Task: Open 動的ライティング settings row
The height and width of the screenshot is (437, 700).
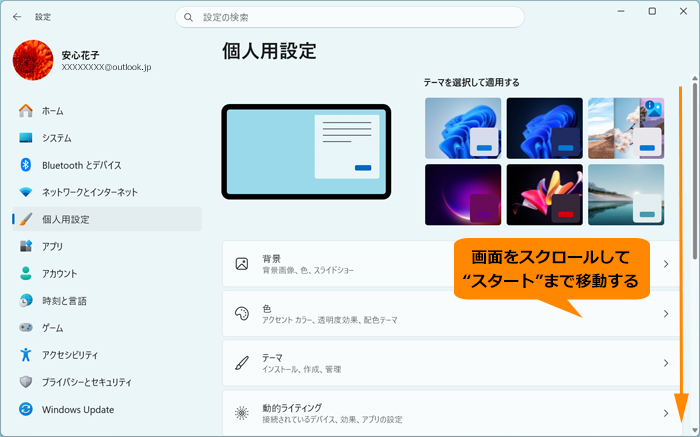Action: coord(451,413)
